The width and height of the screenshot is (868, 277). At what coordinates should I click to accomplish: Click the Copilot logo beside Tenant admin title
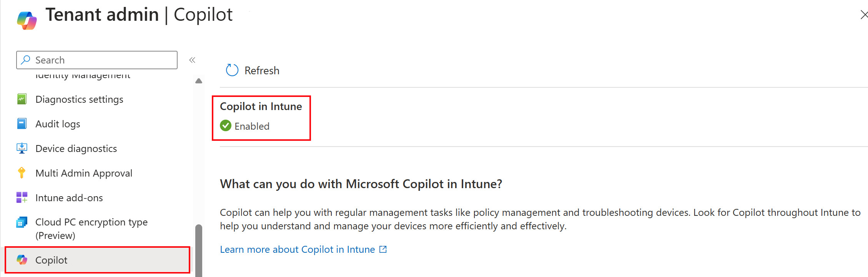click(27, 20)
